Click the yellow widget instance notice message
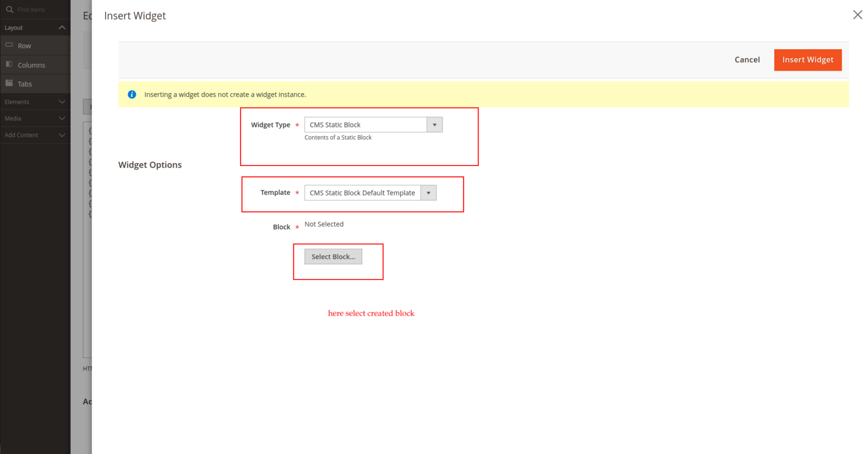 click(x=225, y=94)
